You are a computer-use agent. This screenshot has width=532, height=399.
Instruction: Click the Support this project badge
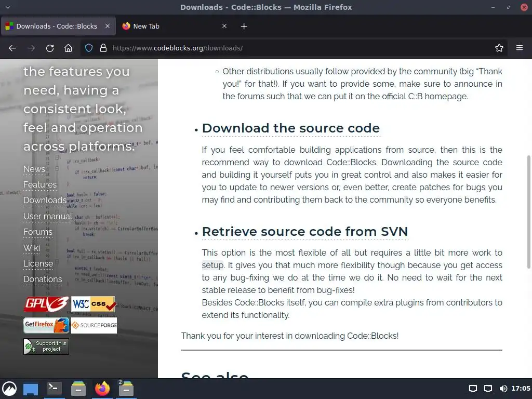click(x=46, y=347)
